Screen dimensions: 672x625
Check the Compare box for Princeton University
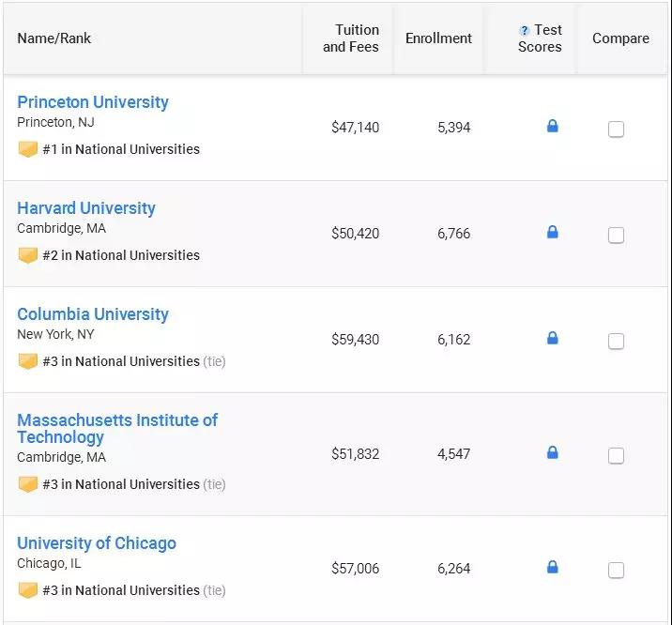click(x=616, y=130)
